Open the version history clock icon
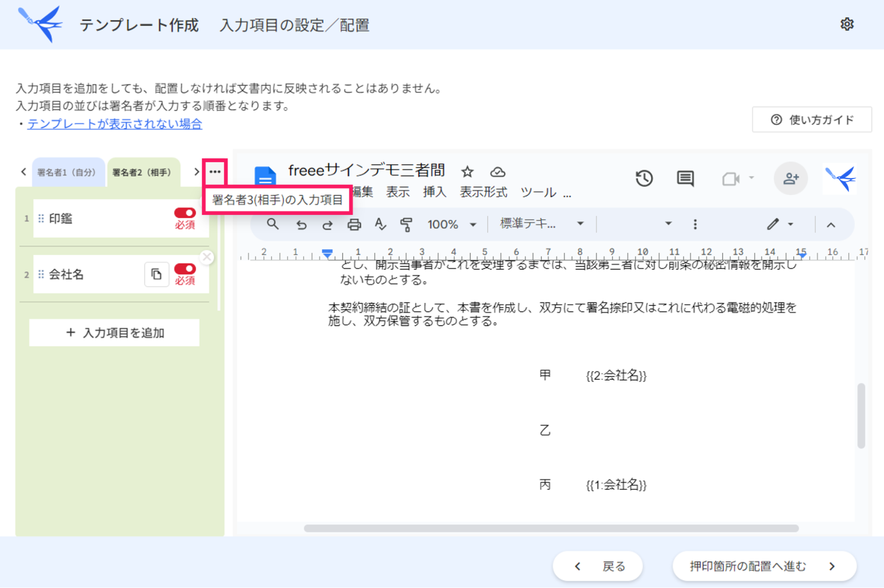This screenshot has width=884, height=588. [644, 178]
